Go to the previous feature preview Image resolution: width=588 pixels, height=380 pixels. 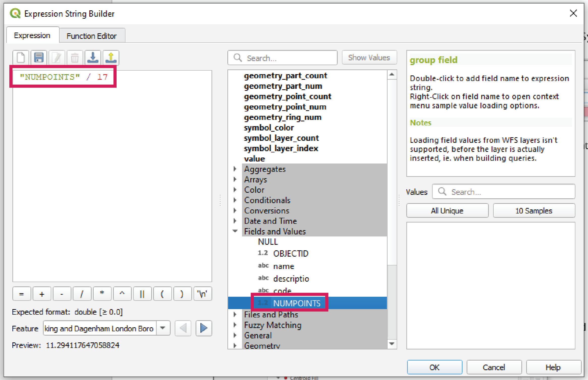183,328
